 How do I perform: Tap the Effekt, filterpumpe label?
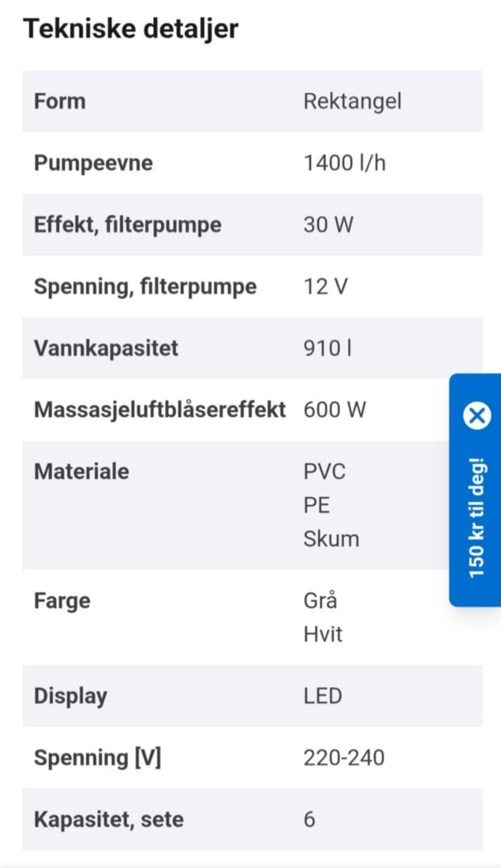pyautogui.click(x=128, y=225)
